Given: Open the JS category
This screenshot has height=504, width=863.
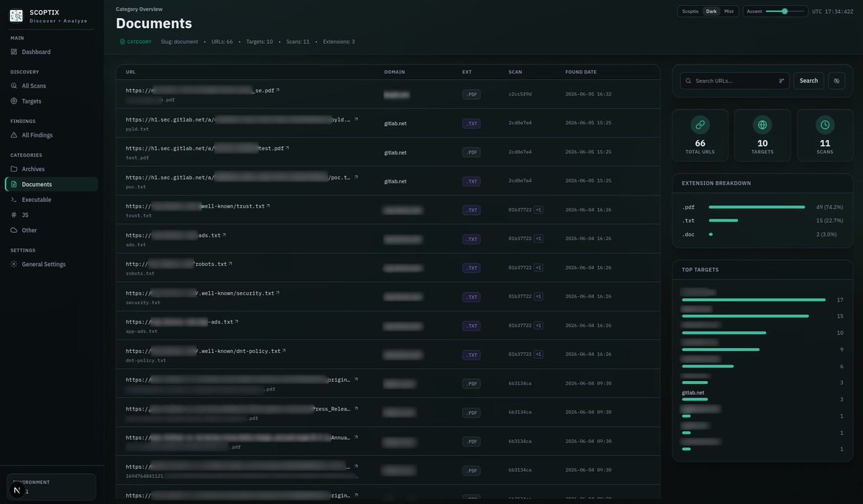Looking at the screenshot, I should (52, 215).
